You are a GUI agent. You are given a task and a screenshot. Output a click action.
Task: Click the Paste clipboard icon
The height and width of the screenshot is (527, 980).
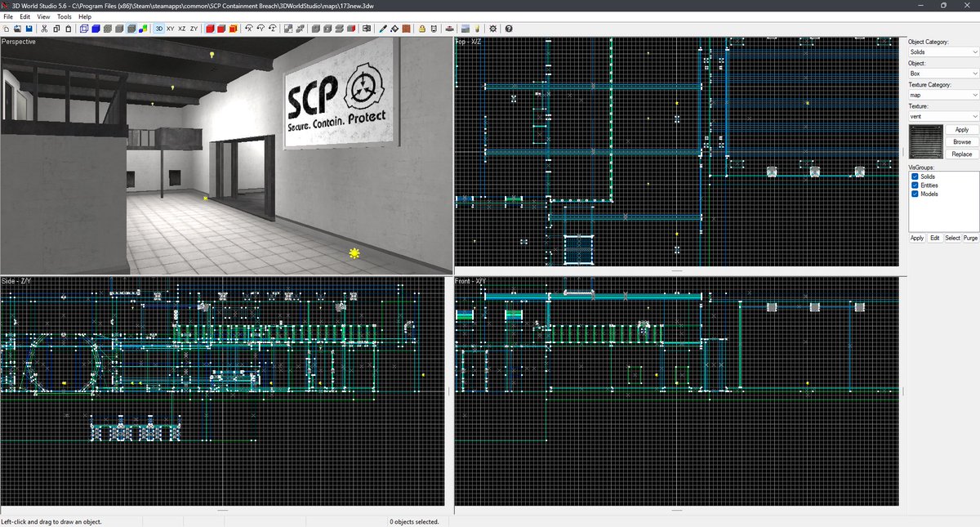(x=68, y=29)
